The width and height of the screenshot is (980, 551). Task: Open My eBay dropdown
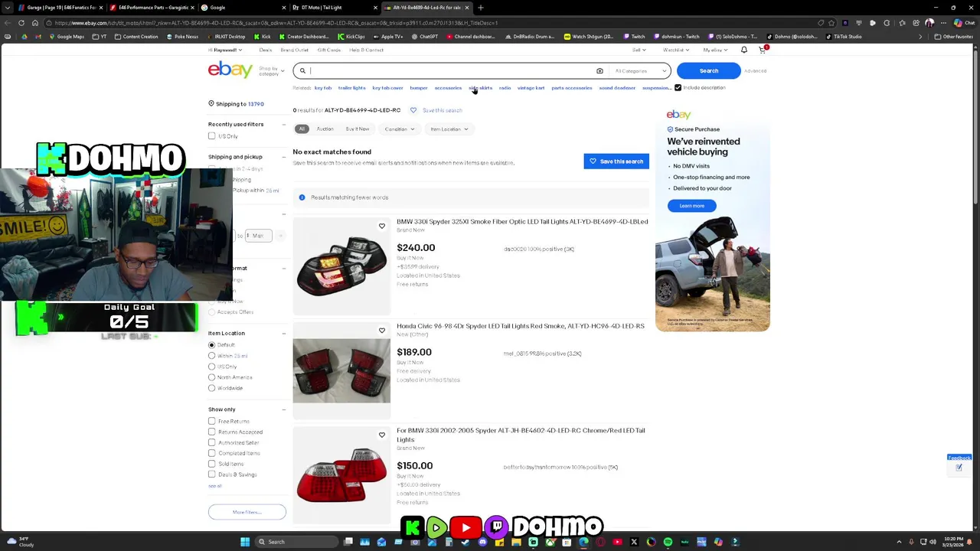[715, 50]
